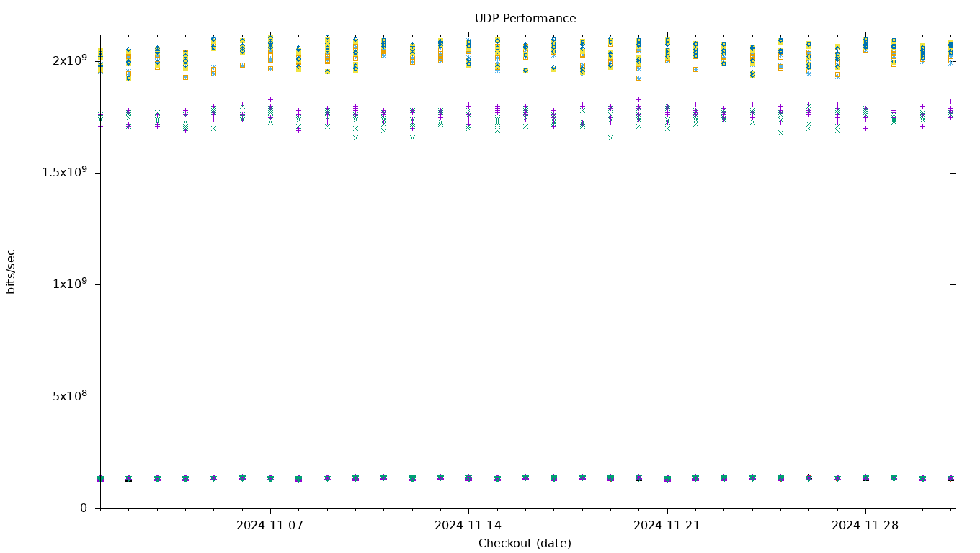Select the 5x10^8 y-axis tick label
This screenshot has width=980, height=553.
point(70,396)
